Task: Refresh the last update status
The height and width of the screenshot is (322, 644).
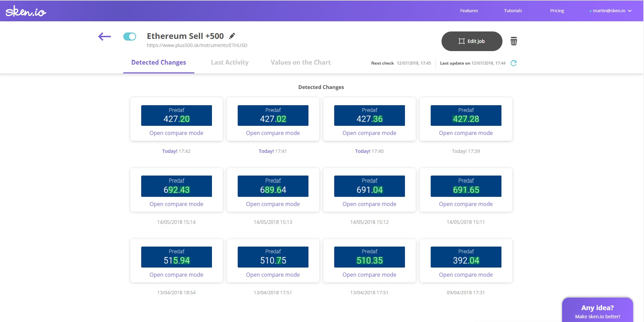Action: pos(513,63)
